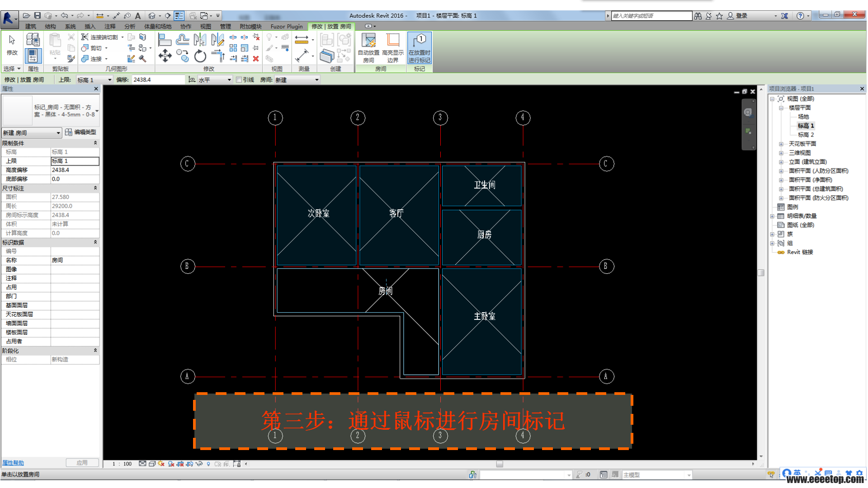The height and width of the screenshot is (488, 868).
Task: Click the help question mark icon
Action: pos(800,15)
